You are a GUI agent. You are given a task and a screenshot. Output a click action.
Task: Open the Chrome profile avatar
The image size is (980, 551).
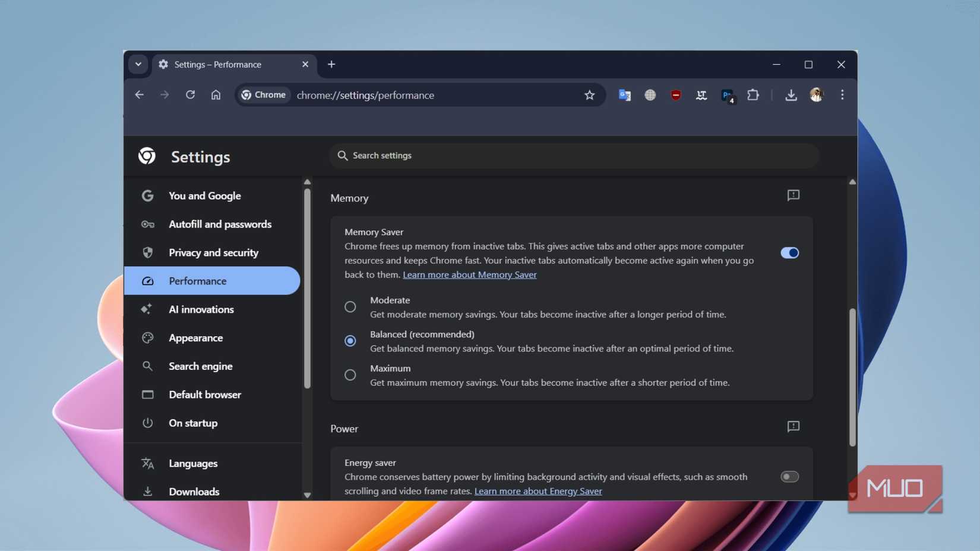tap(816, 95)
